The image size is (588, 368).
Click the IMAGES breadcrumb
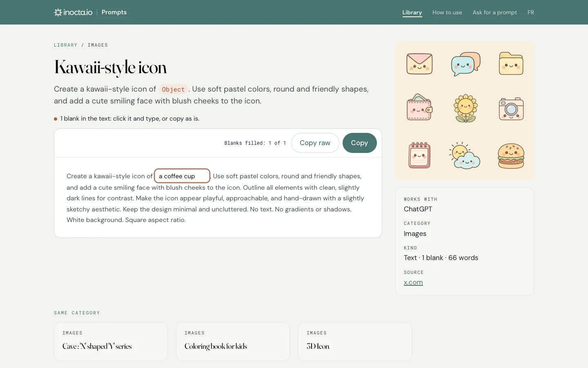click(98, 45)
